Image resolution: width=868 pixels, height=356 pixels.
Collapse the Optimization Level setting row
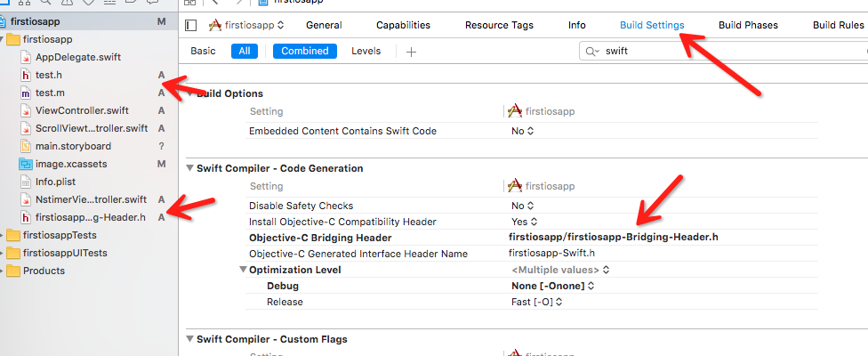(x=244, y=270)
